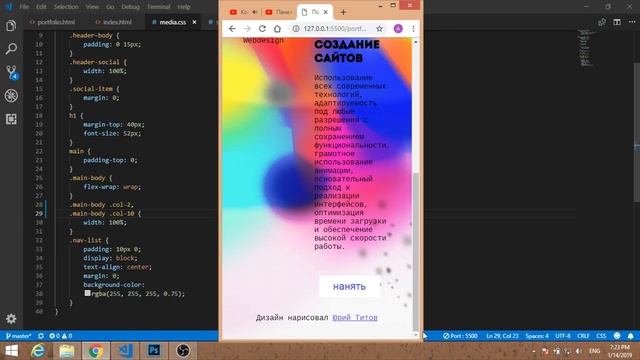Change encoding via UTF-8 indicator
This screenshot has height=360, width=640.
click(562, 336)
